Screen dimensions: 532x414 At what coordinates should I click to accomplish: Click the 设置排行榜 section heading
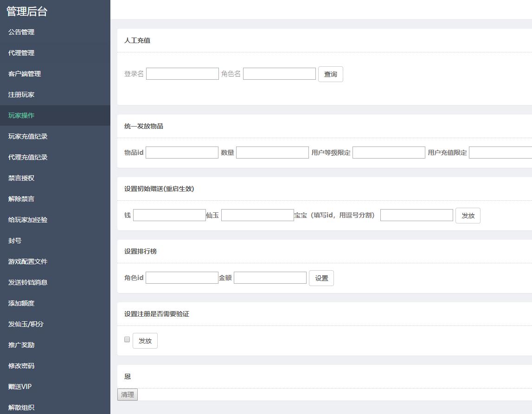pos(141,251)
